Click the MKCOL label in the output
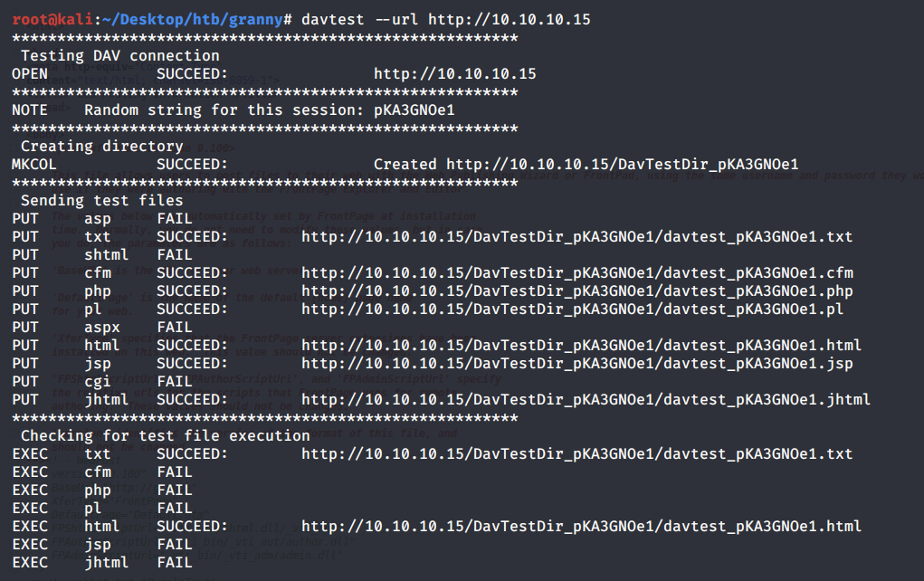This screenshot has width=924, height=581. (x=33, y=165)
